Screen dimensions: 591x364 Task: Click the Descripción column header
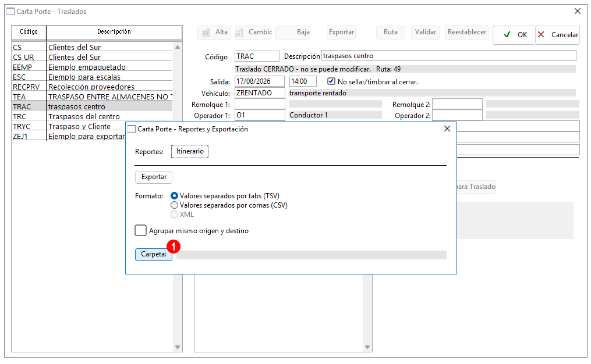pyautogui.click(x=114, y=32)
